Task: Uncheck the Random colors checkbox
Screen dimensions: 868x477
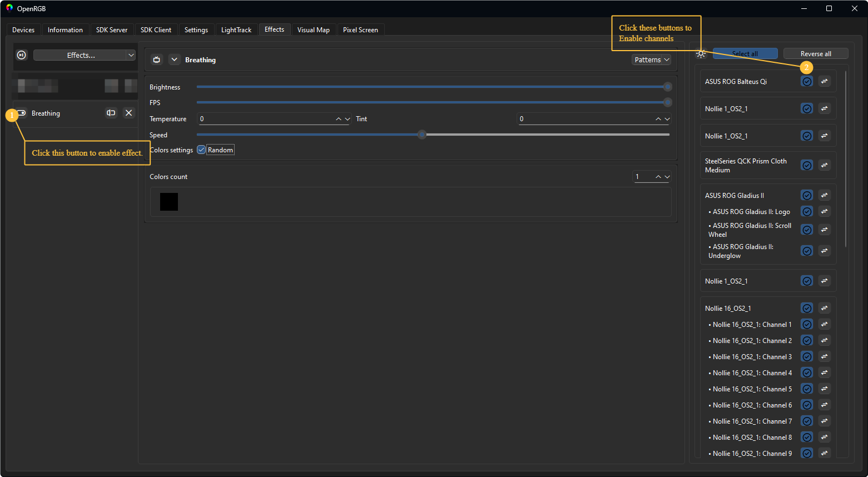Action: (201, 150)
